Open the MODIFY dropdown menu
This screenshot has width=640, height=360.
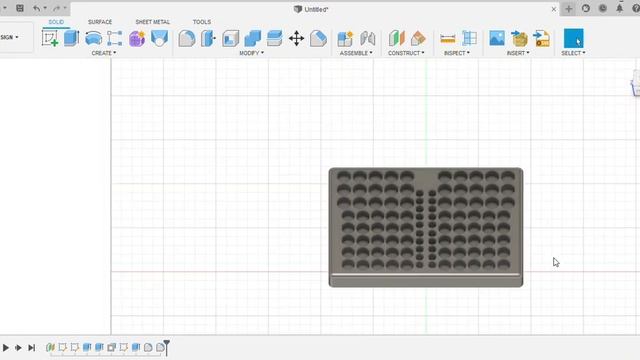251,53
